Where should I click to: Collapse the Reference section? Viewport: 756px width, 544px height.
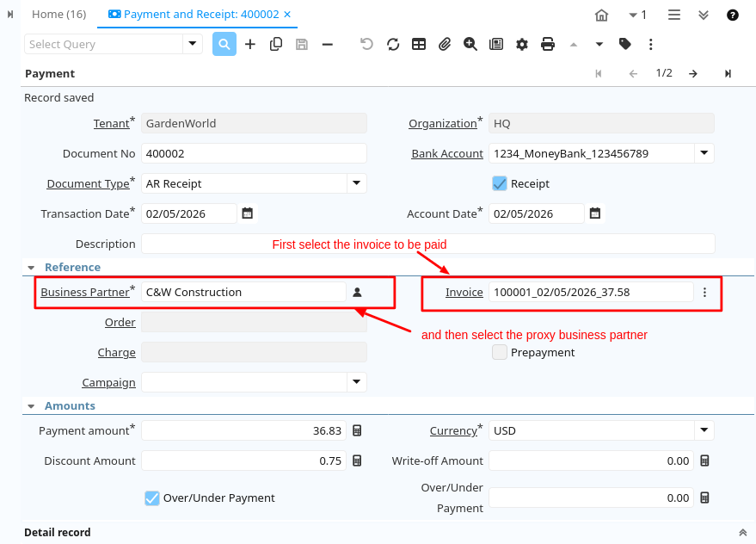32,268
